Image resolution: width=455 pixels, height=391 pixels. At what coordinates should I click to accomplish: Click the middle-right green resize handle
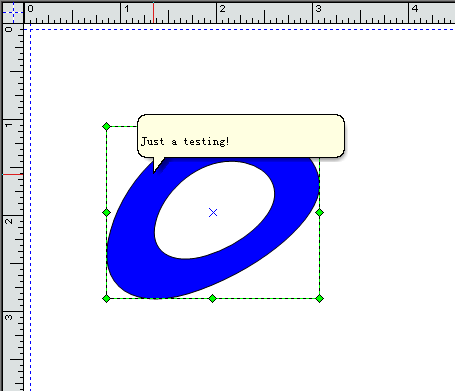[319, 212]
